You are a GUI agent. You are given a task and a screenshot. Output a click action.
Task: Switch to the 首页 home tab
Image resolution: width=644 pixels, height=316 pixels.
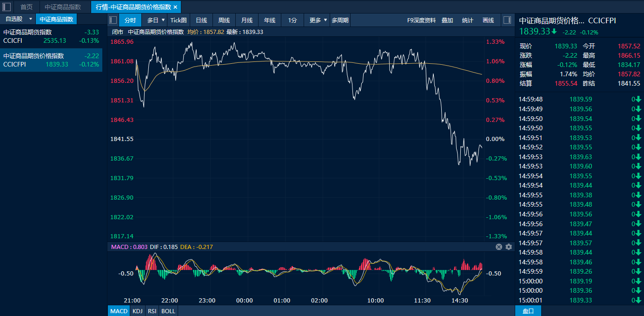[x=27, y=7]
